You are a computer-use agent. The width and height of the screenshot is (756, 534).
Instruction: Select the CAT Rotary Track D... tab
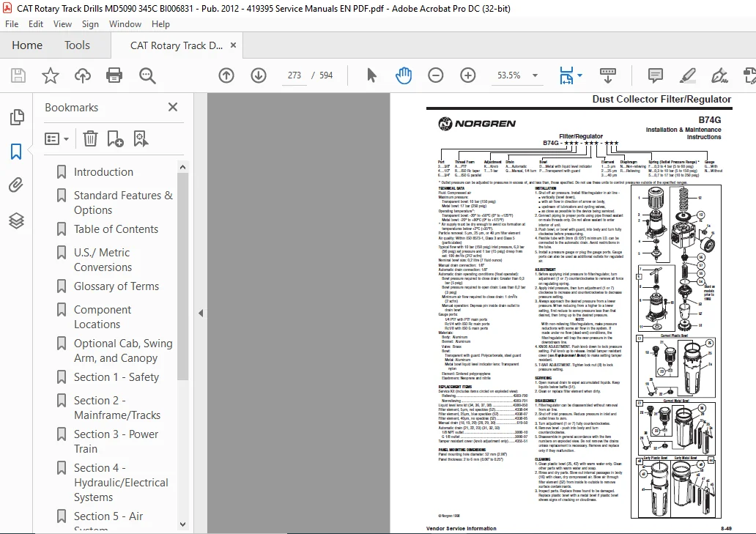[x=177, y=46]
